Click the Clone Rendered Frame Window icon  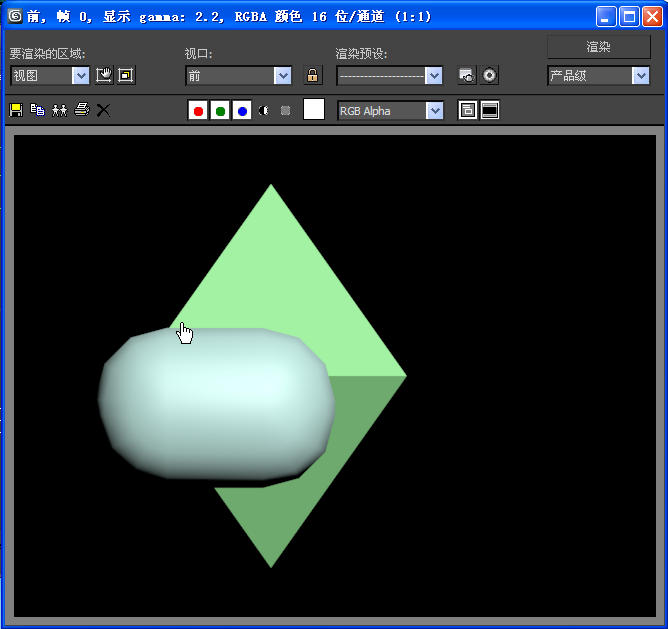click(59, 110)
